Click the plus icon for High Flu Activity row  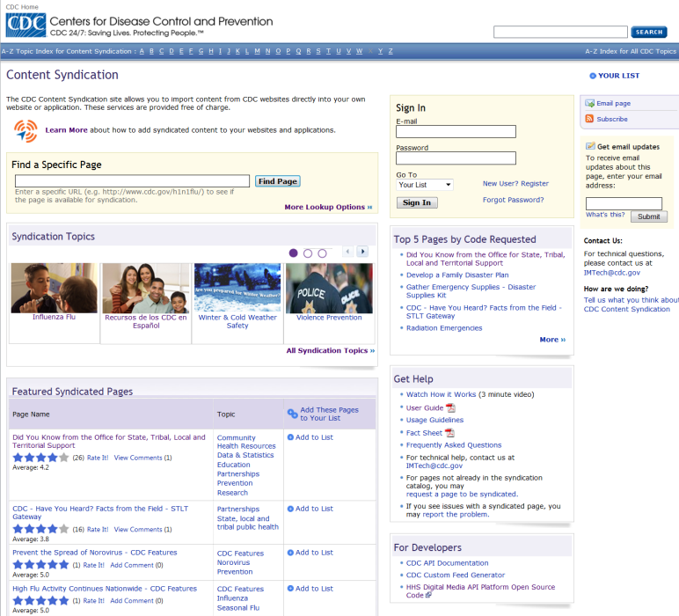point(290,588)
